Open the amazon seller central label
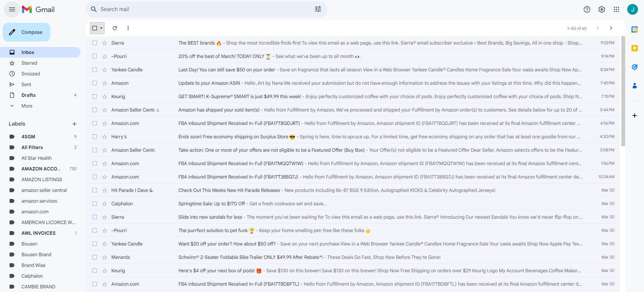The height and width of the screenshot is (292, 644). 40,190
